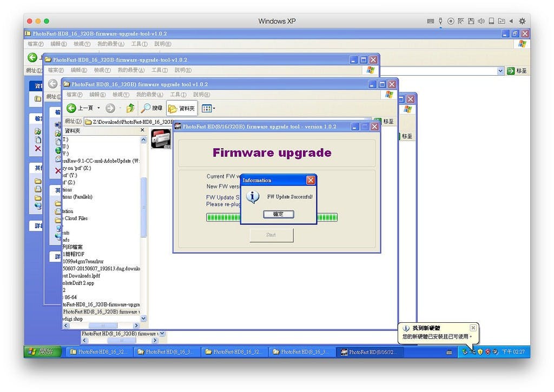
Task: Open Parallels configuration gear icon
Action: click(x=522, y=21)
